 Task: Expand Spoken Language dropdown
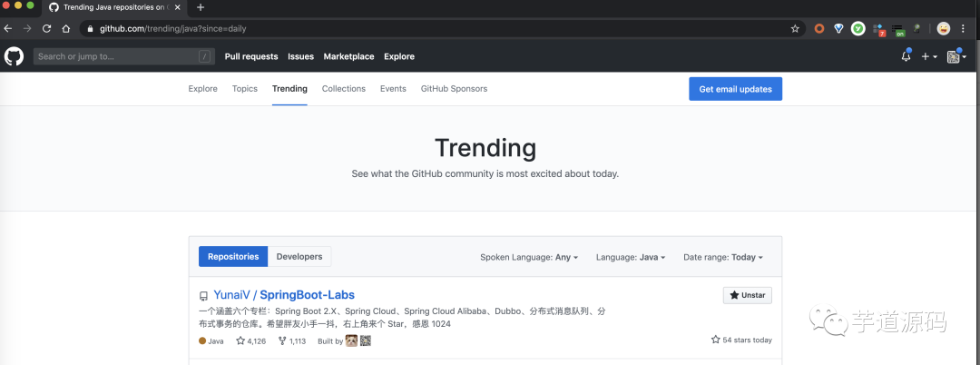tap(529, 257)
